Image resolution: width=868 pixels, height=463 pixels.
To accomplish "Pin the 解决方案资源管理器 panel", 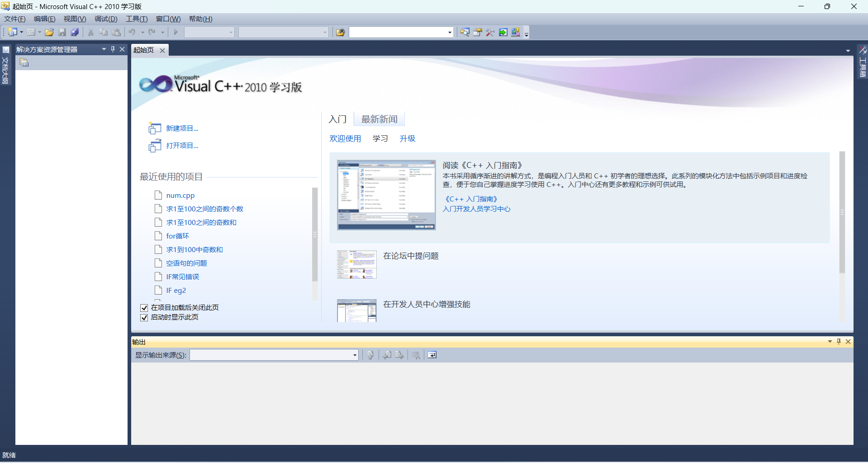I will (112, 49).
